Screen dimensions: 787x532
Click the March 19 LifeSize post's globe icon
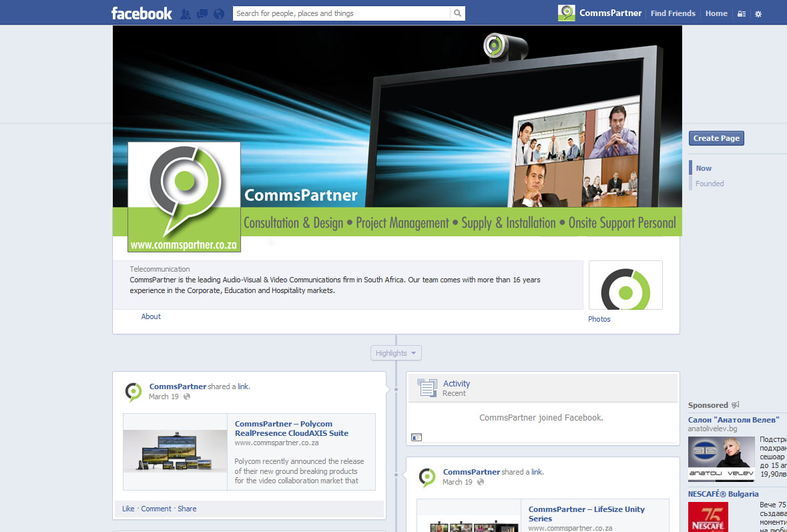(481, 482)
